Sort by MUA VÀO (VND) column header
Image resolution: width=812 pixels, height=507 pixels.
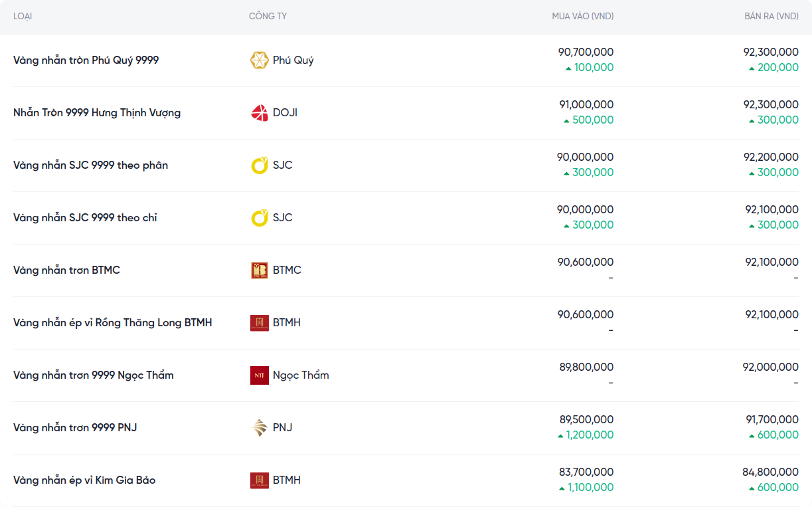click(x=582, y=17)
